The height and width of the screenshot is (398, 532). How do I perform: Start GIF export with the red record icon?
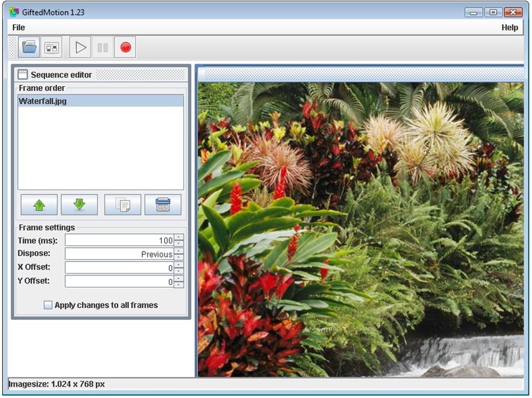[125, 47]
